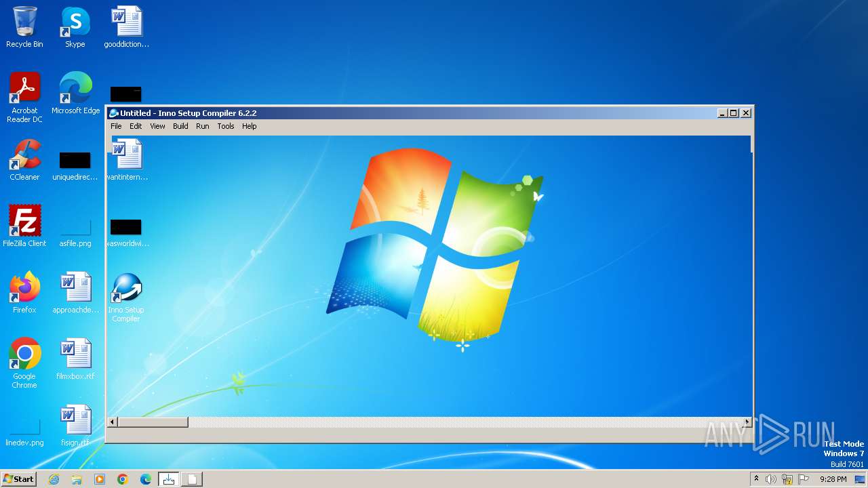868x488 pixels.
Task: Launch Chrome from the taskbar
Action: 123,479
